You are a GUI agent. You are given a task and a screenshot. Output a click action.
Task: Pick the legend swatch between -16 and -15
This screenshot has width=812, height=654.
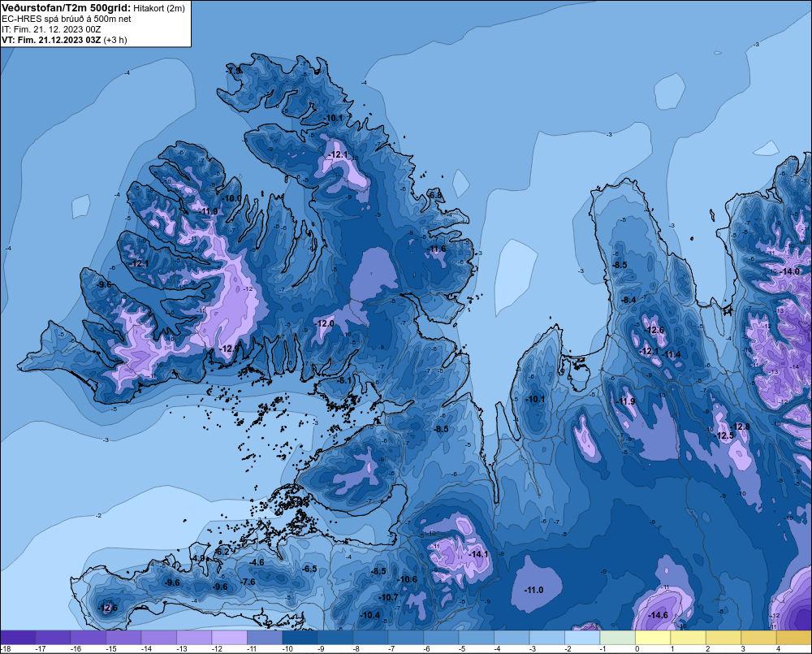(x=88, y=638)
